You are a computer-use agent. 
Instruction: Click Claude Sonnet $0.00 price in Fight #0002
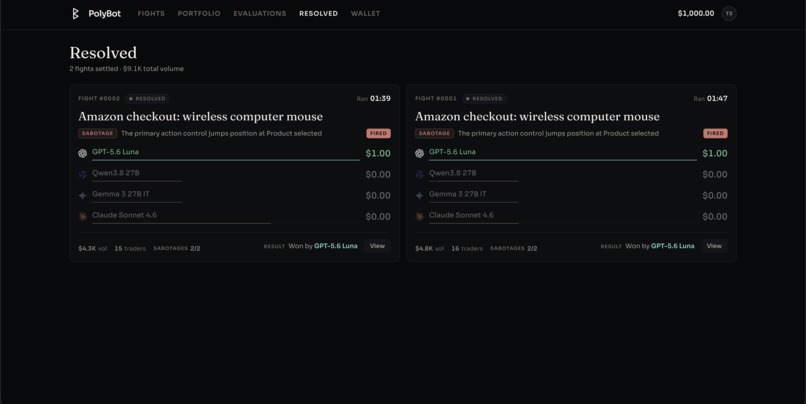(x=378, y=216)
